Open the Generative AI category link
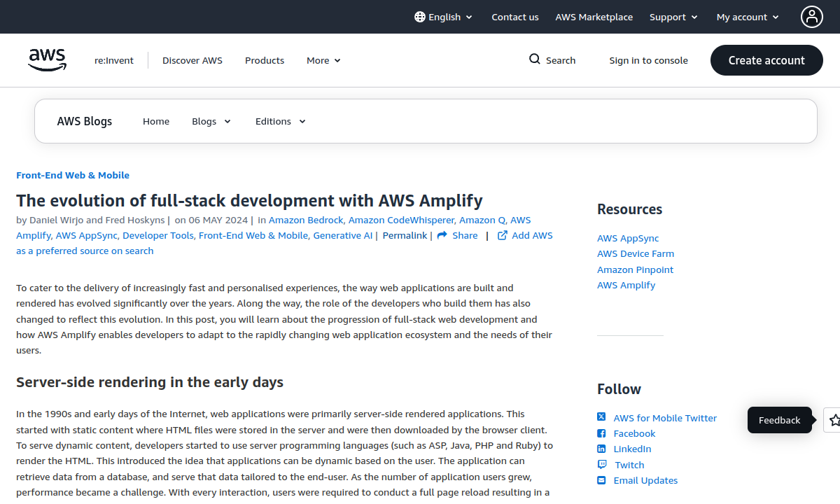840x504 pixels. [x=343, y=235]
